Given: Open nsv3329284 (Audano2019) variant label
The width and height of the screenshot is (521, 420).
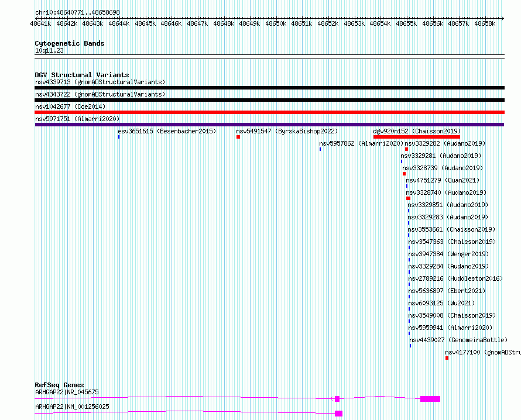Looking at the screenshot, I should coord(448,266).
